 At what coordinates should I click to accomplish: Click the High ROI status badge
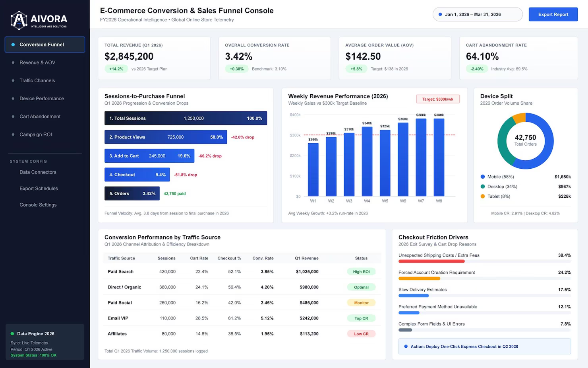click(x=361, y=272)
